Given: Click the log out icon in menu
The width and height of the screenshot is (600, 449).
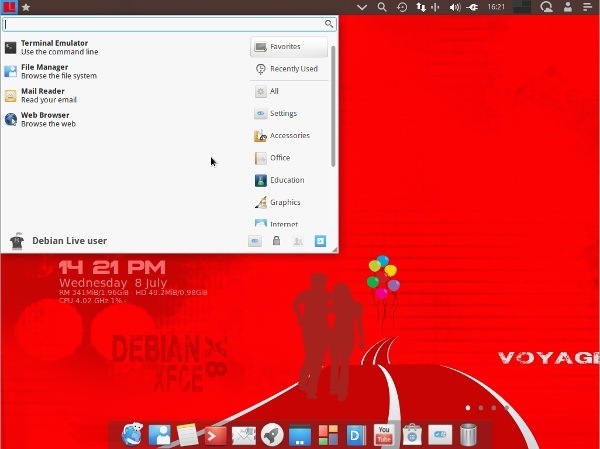Looking at the screenshot, I should (x=321, y=241).
